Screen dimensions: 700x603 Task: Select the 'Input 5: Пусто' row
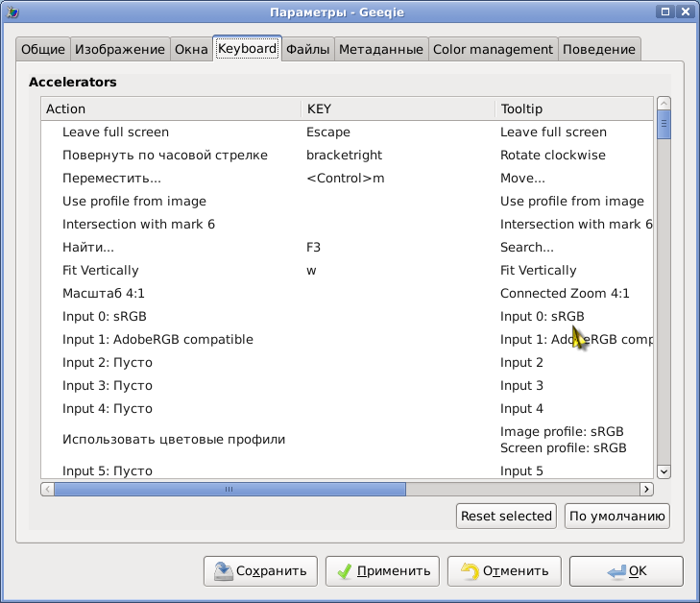(x=347, y=470)
